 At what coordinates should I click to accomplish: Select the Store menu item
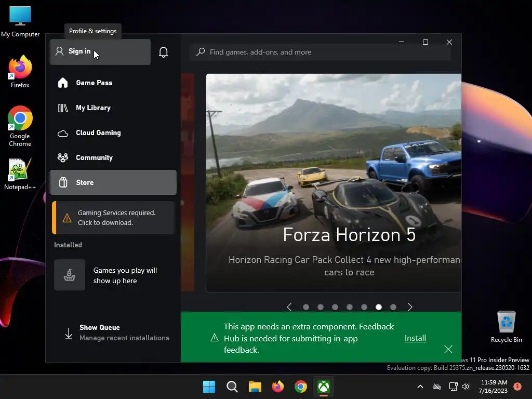click(x=113, y=182)
